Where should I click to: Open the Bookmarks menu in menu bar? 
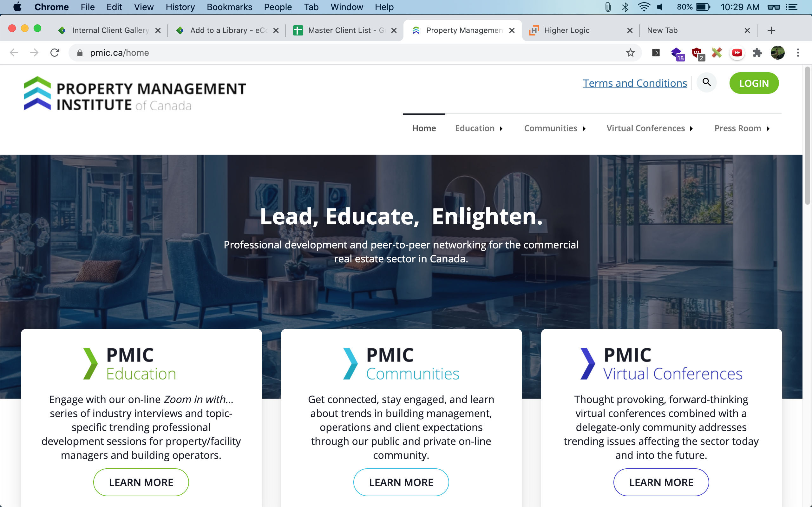229,7
